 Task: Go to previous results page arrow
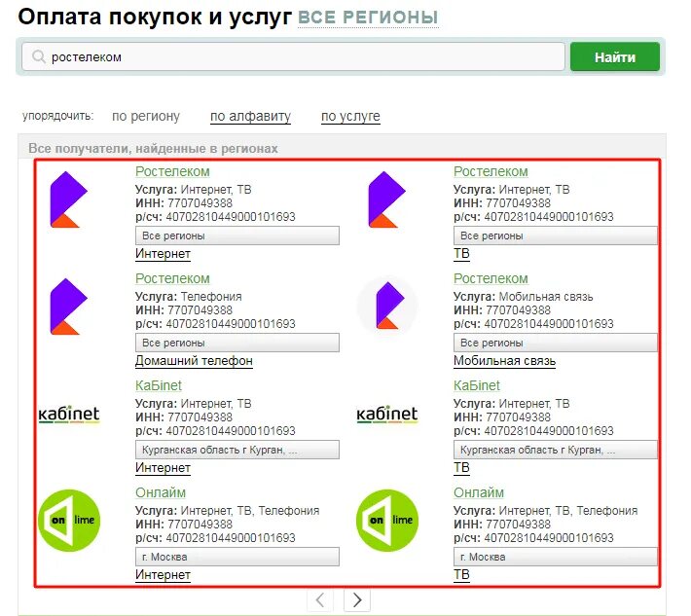click(320, 599)
